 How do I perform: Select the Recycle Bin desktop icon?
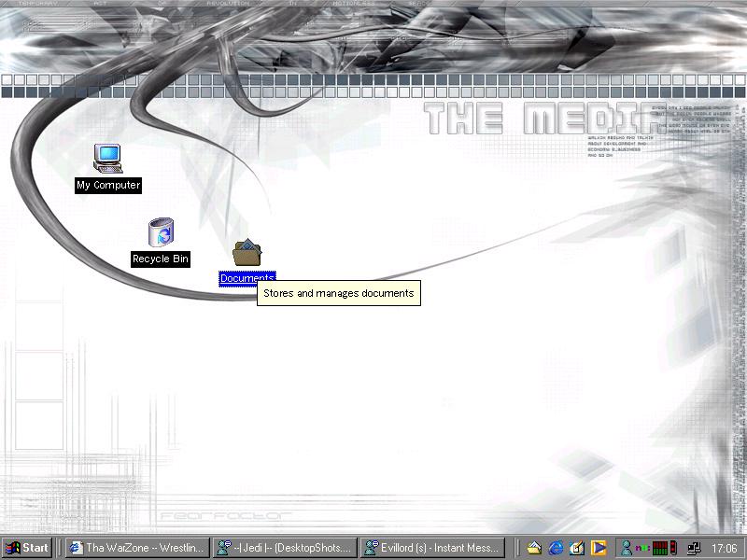tap(161, 233)
